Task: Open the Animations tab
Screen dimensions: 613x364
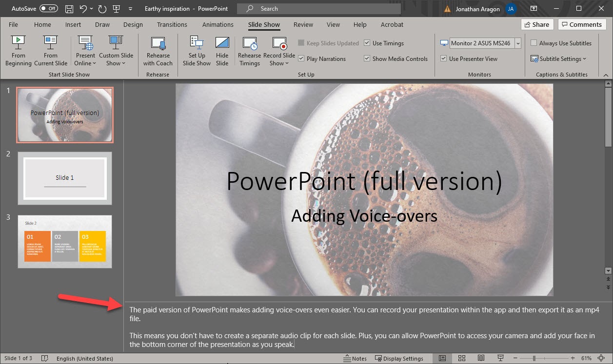Action: (x=218, y=24)
